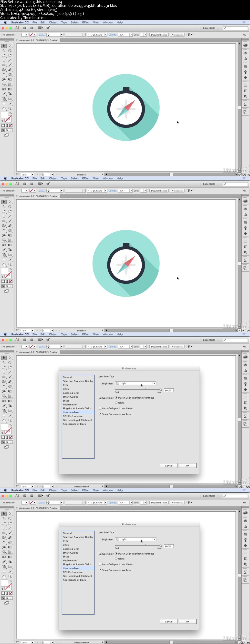Open the Style dropdown in the top frame

click(x=145, y=35)
